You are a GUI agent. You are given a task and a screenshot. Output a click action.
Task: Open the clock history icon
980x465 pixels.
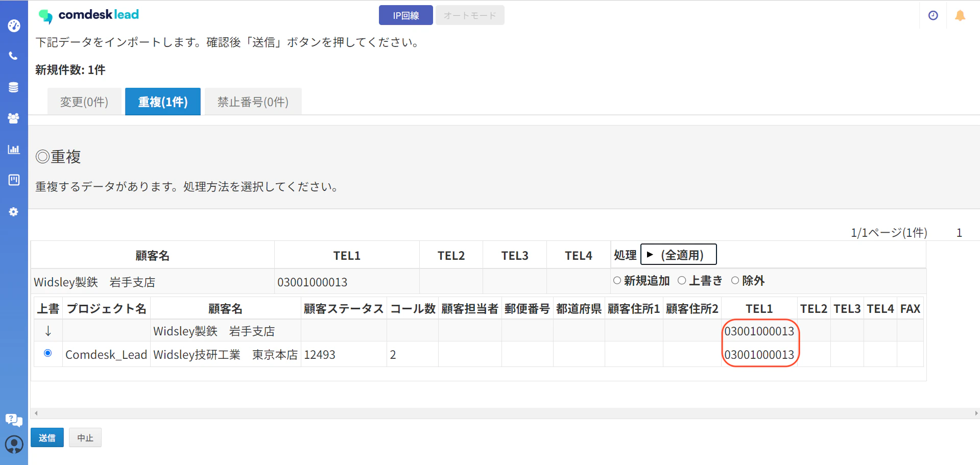pos(933,15)
